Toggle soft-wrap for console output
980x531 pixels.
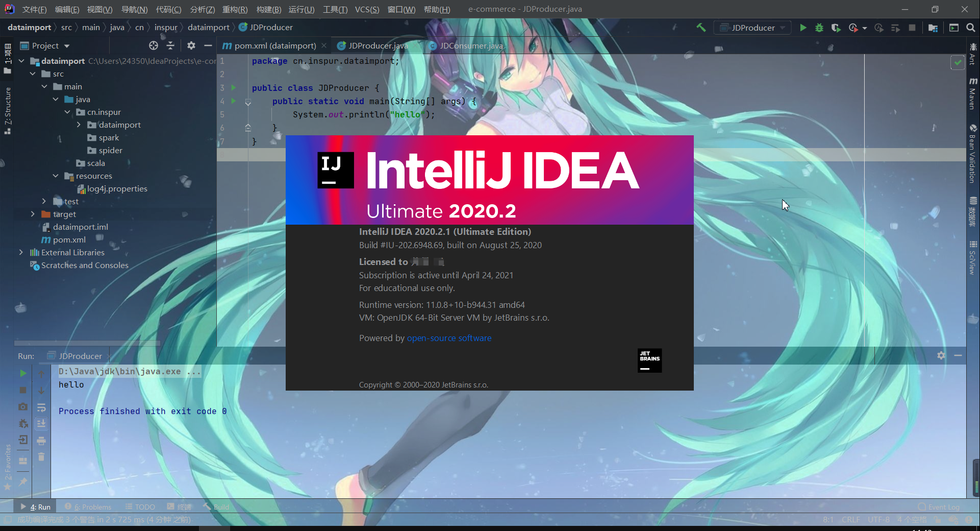(41, 408)
